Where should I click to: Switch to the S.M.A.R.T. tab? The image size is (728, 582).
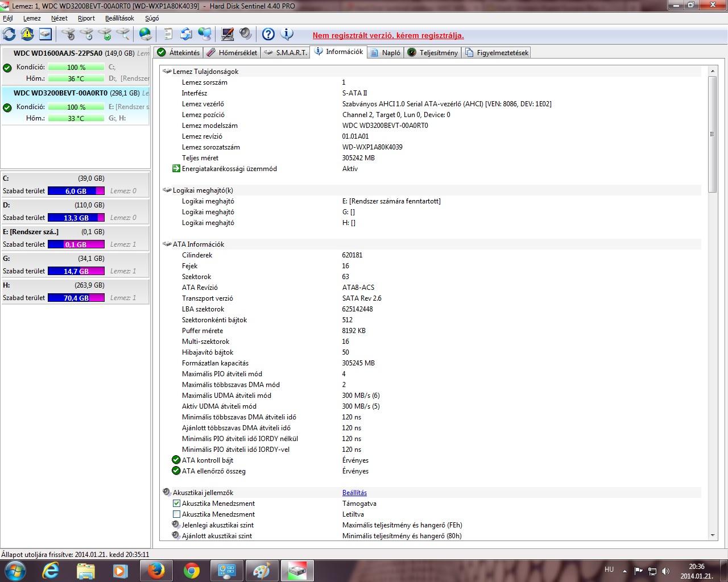[286, 53]
